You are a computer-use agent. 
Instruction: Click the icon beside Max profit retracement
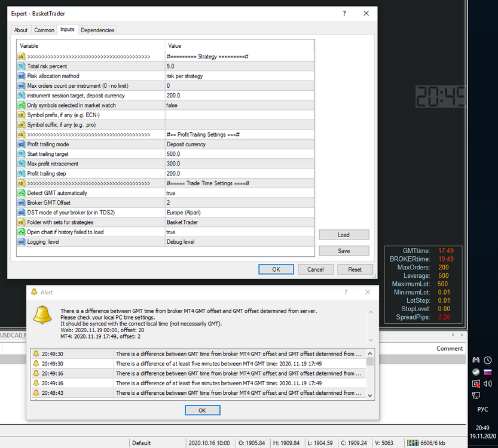21,164
